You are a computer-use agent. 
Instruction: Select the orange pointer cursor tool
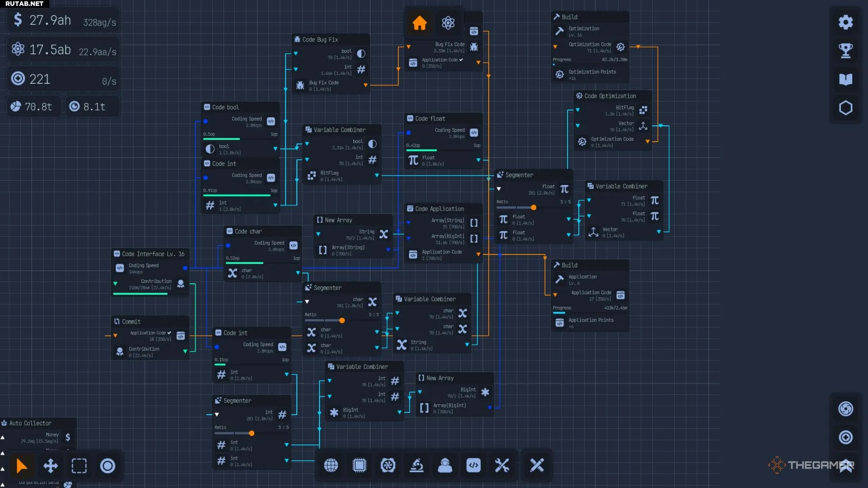point(22,465)
